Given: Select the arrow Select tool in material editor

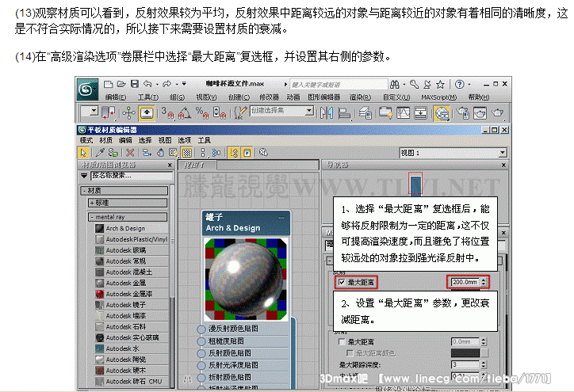Looking at the screenshot, I should (83, 153).
